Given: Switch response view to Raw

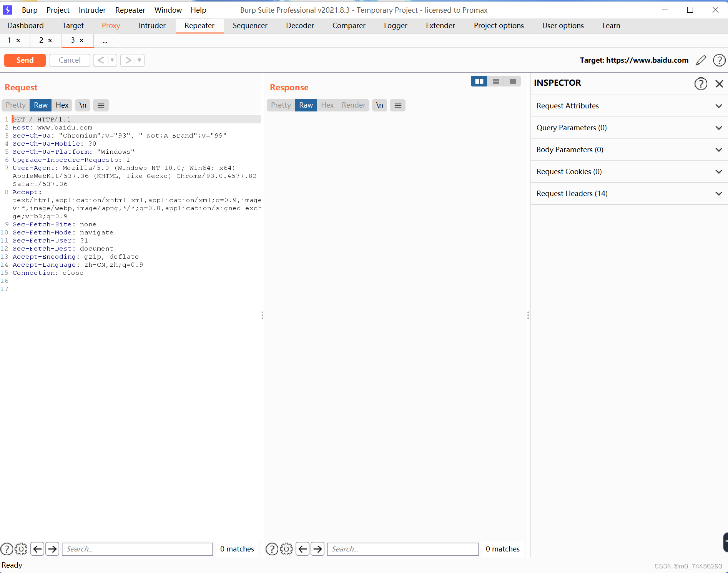Looking at the screenshot, I should [x=306, y=105].
